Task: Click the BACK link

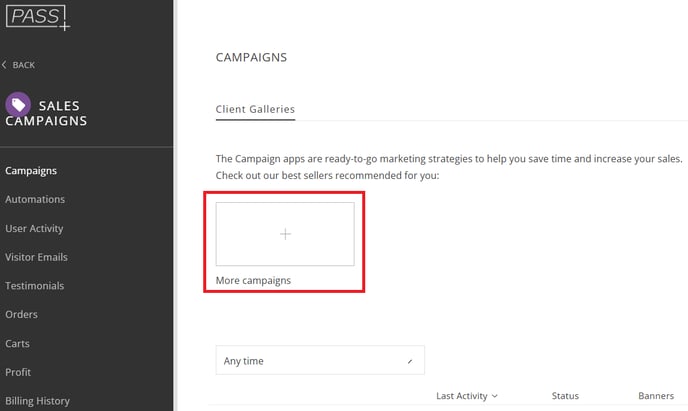Action: (23, 65)
